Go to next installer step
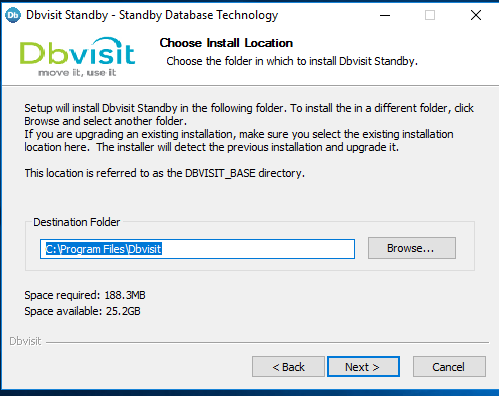Image resolution: width=499 pixels, height=396 pixels. click(x=363, y=367)
